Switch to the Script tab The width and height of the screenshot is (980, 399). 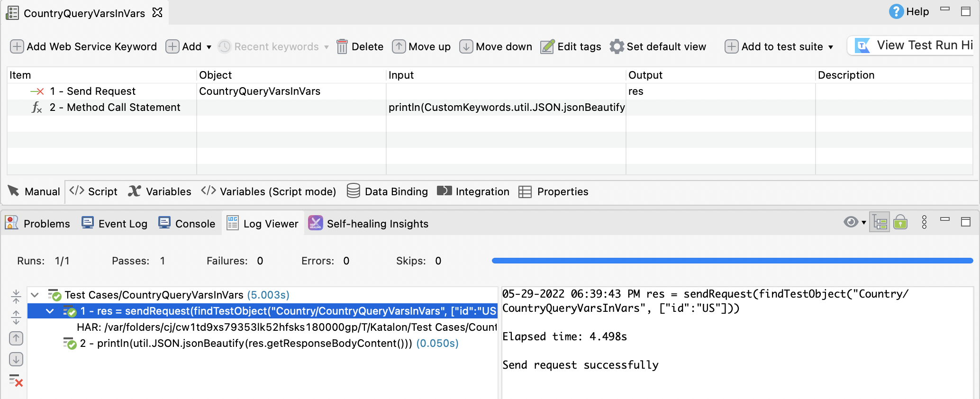point(94,191)
